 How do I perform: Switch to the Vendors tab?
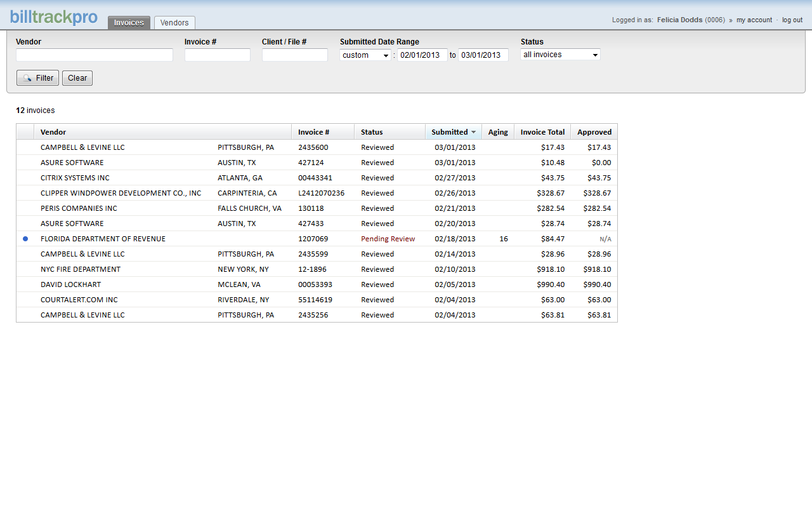174,23
